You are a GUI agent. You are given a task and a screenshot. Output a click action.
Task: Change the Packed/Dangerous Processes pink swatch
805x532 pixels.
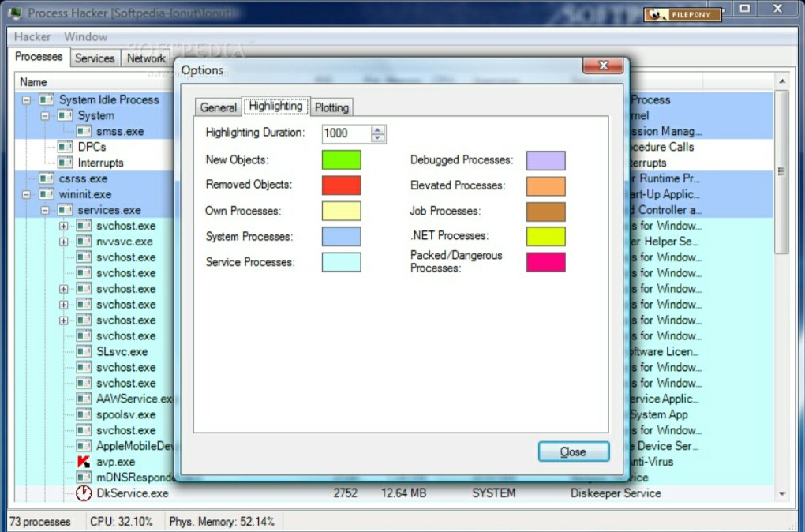[545, 262]
